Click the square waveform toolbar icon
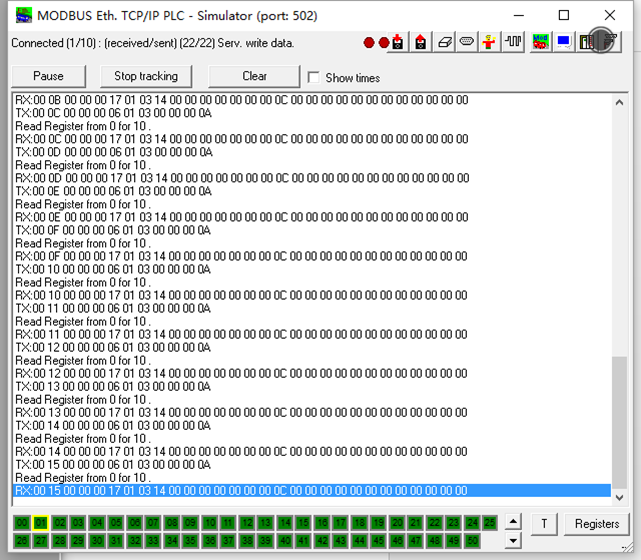This screenshot has height=560, width=641. [x=513, y=42]
